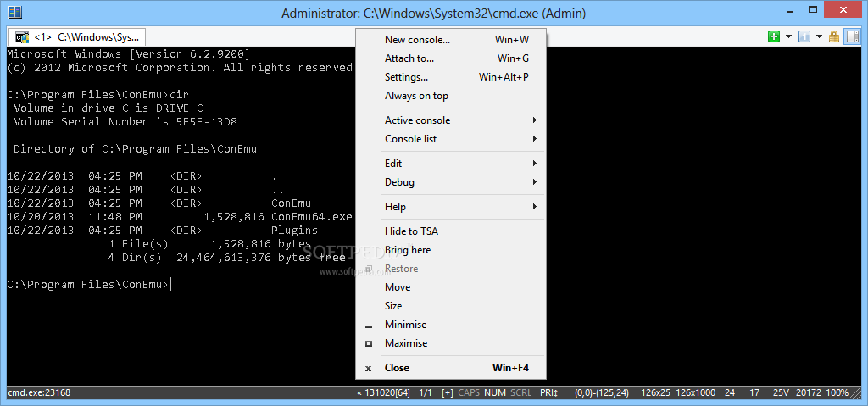Click the gold padlock icon in the toolbar
This screenshot has height=406, width=868.
pos(834,37)
